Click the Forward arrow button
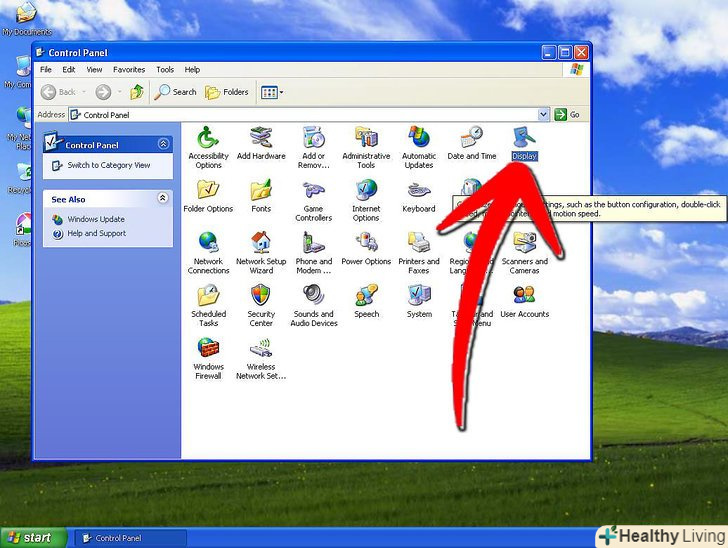This screenshot has width=728, height=548. click(103, 92)
